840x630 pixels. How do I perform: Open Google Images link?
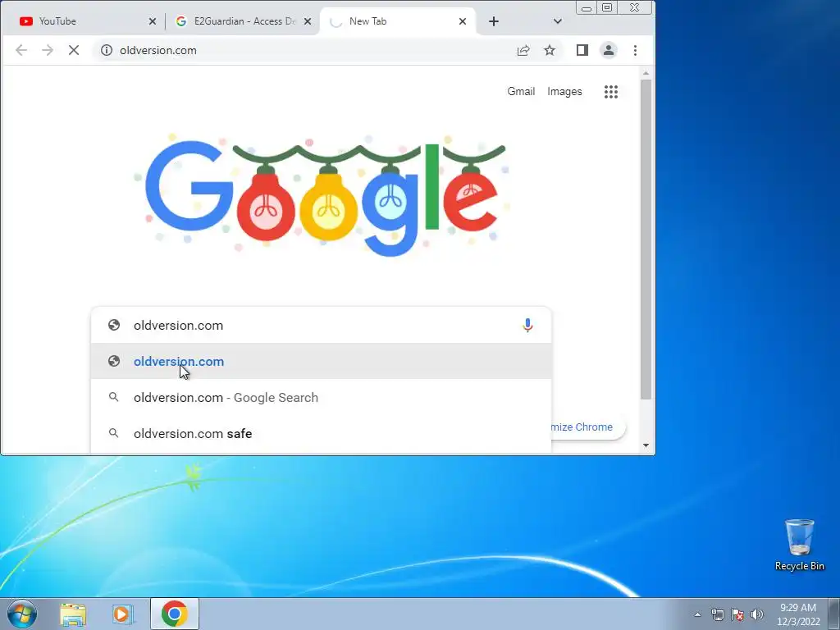tap(564, 92)
